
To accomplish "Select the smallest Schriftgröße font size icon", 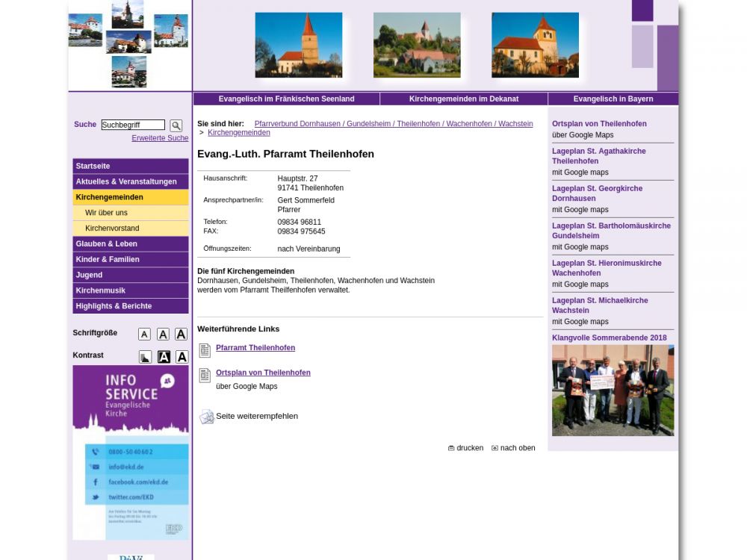I will point(144,335).
